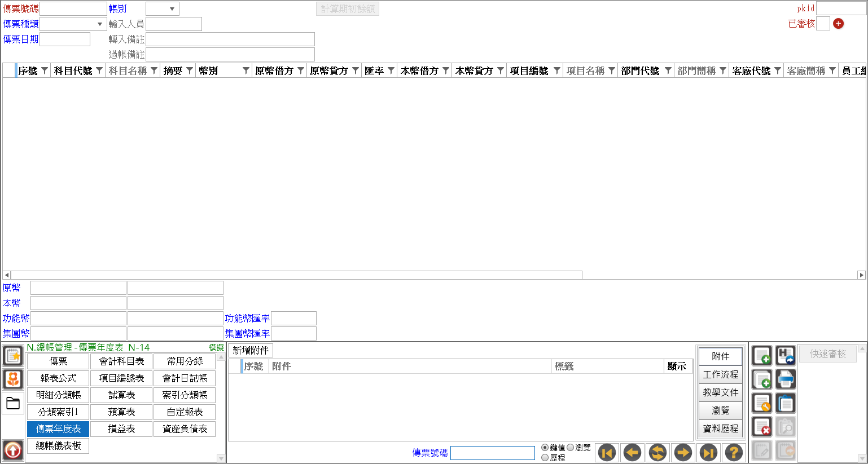Screen dimensions: 868x464
Task: Filter the 序號 column in main grid
Action: click(x=45, y=70)
